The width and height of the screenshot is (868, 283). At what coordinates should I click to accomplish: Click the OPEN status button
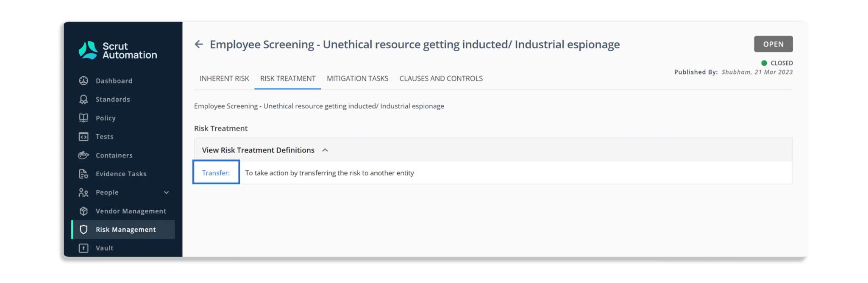coord(773,44)
